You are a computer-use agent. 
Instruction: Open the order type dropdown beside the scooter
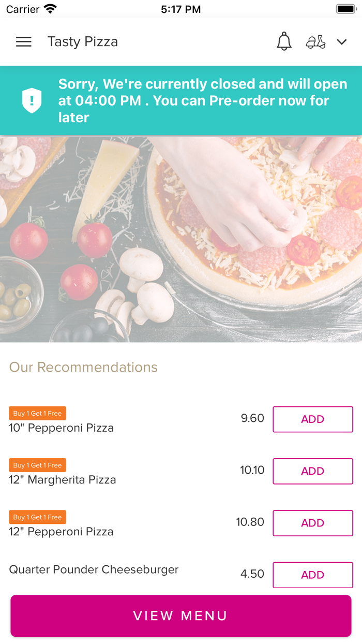342,42
